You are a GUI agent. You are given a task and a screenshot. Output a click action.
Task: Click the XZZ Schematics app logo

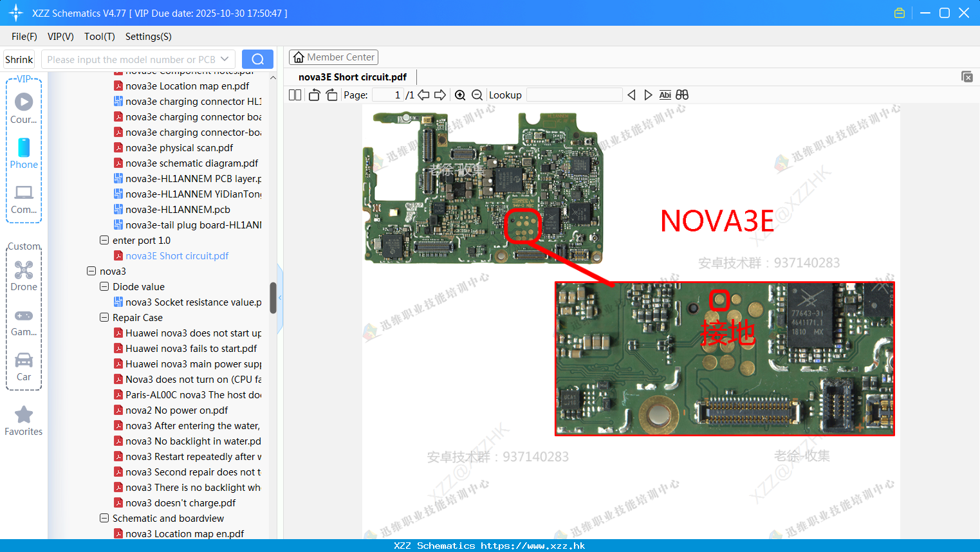point(16,13)
